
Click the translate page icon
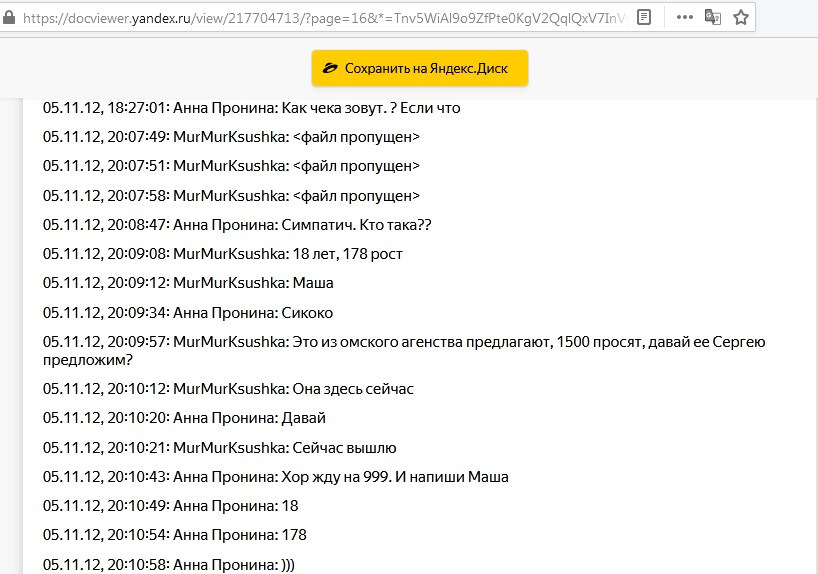click(713, 17)
